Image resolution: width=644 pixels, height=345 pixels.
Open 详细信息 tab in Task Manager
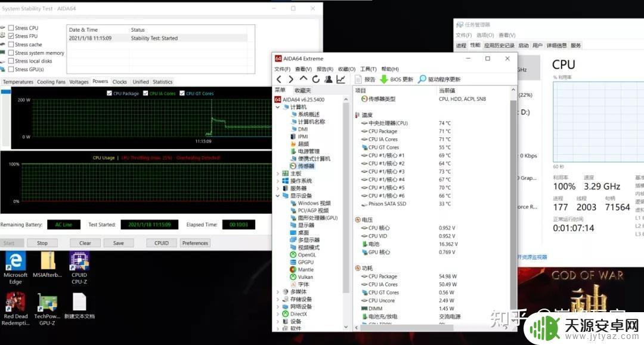[x=556, y=45]
